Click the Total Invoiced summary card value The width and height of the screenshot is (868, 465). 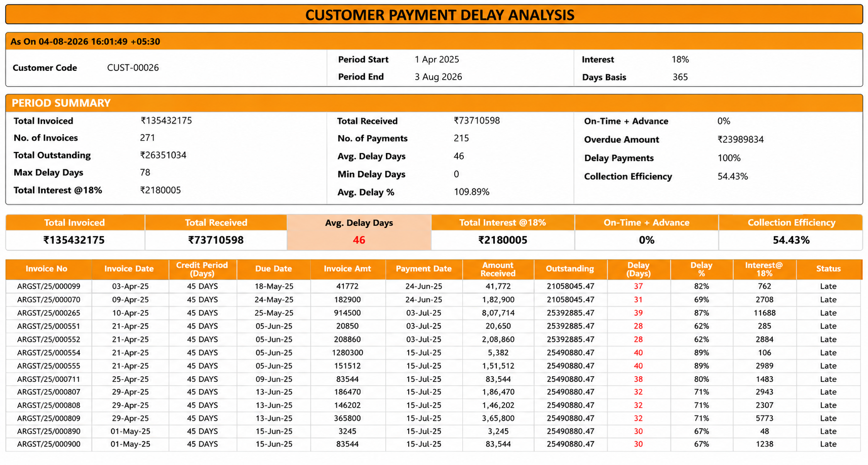74,240
